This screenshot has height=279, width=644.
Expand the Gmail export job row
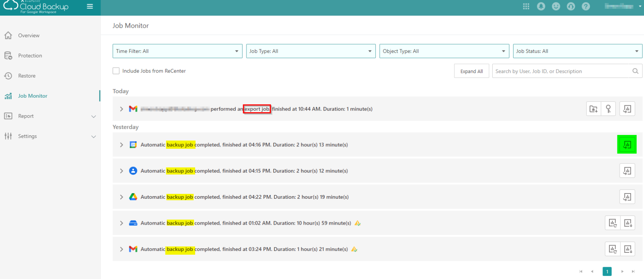pos(121,109)
